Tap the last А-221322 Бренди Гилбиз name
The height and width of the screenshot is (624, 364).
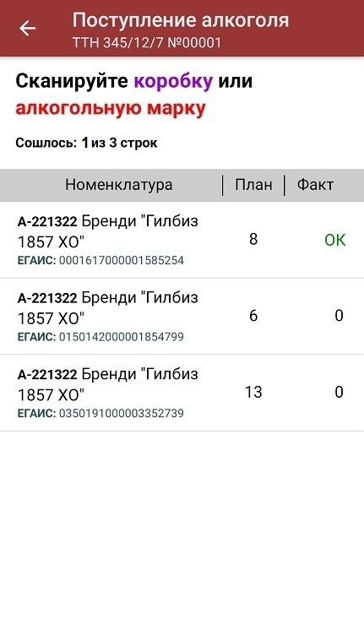click(107, 384)
